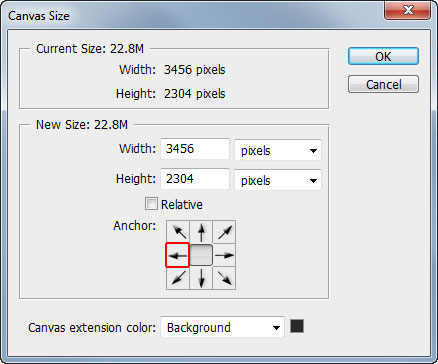The image size is (438, 364).
Task: Click the Current Size 22.8M label
Action: [90, 49]
